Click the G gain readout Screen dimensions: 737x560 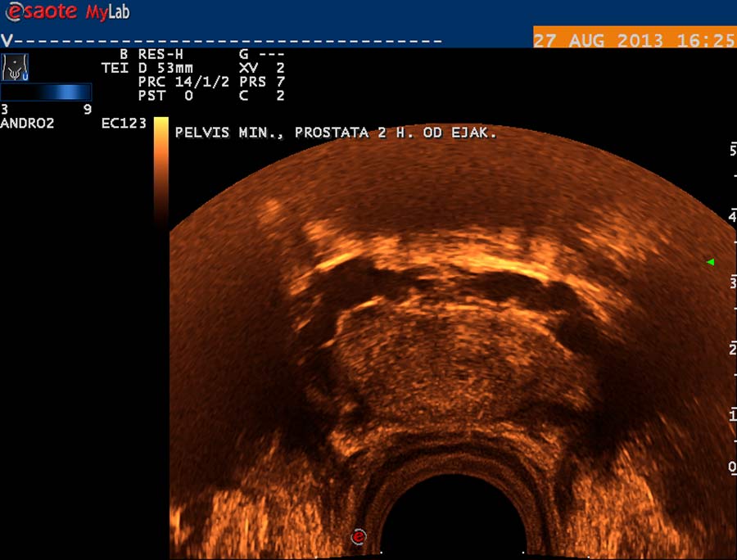click(255, 55)
